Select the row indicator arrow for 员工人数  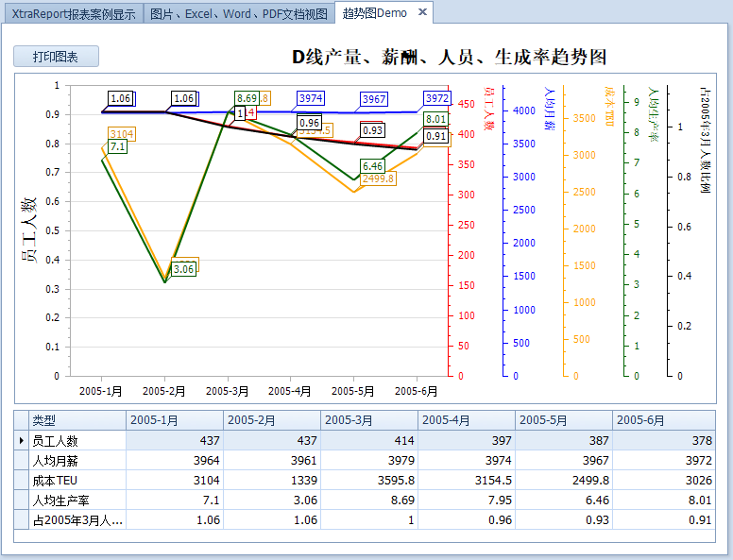pyautogui.click(x=22, y=440)
